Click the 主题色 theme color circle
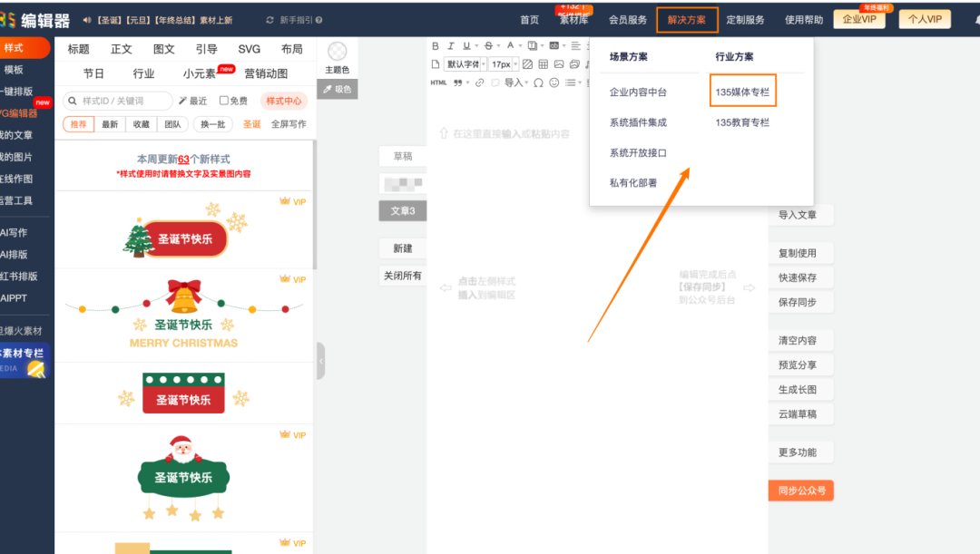Viewport: 980px width, 554px height. (338, 53)
